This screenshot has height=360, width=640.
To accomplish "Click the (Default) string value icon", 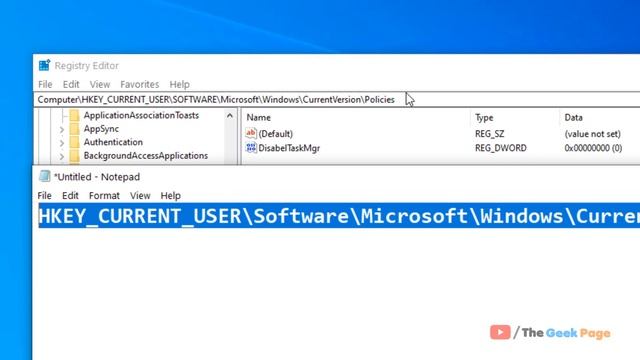I will [x=251, y=133].
